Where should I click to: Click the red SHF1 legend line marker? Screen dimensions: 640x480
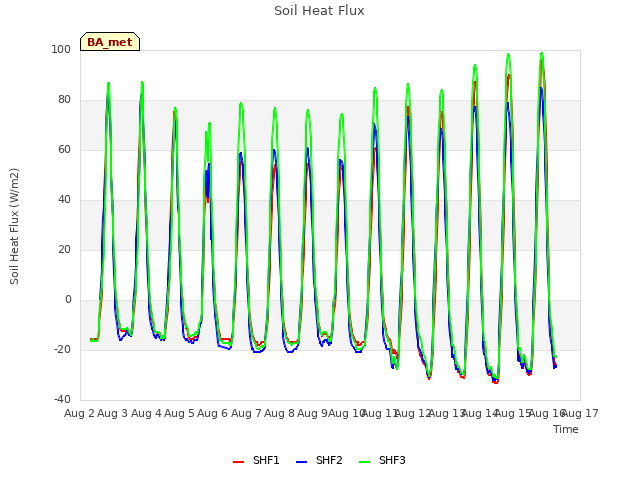pos(238,462)
